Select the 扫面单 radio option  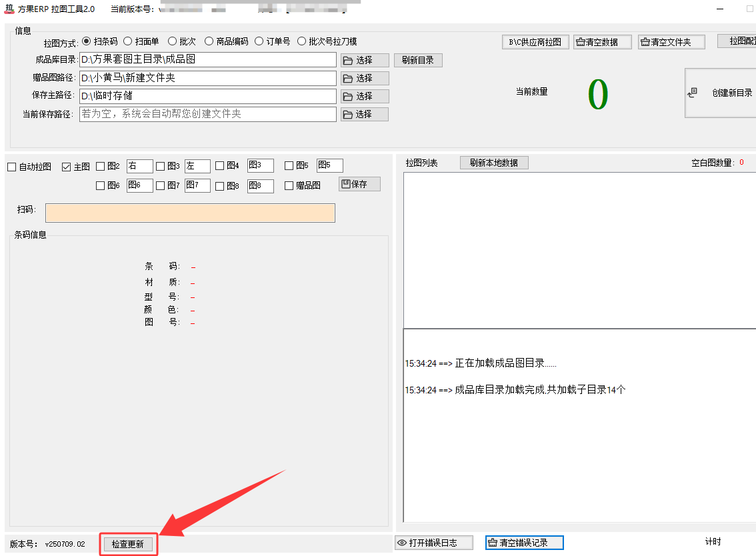129,41
